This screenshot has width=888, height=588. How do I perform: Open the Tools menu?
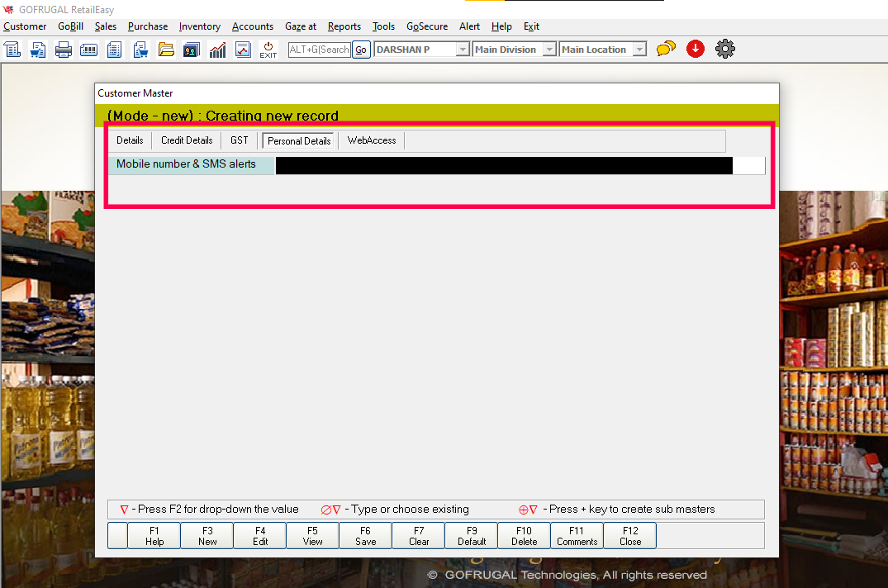pyautogui.click(x=383, y=26)
